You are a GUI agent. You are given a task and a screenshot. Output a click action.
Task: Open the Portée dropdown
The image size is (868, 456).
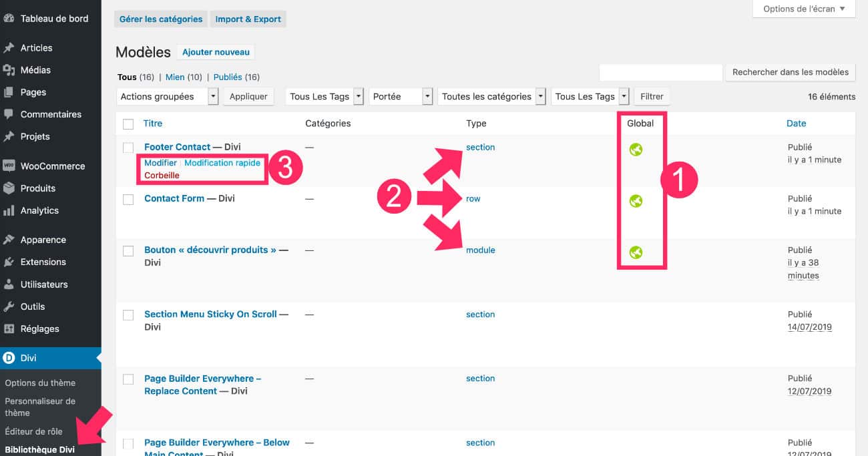pos(401,96)
